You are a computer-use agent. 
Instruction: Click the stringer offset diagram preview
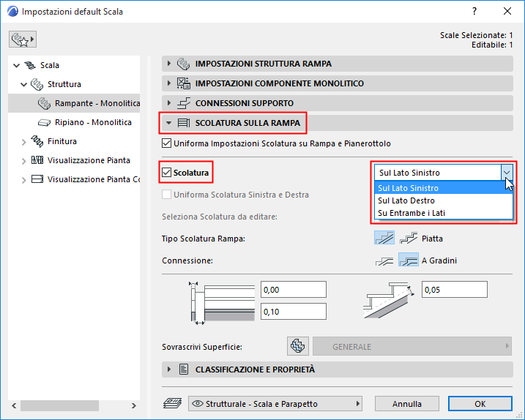pos(389,300)
